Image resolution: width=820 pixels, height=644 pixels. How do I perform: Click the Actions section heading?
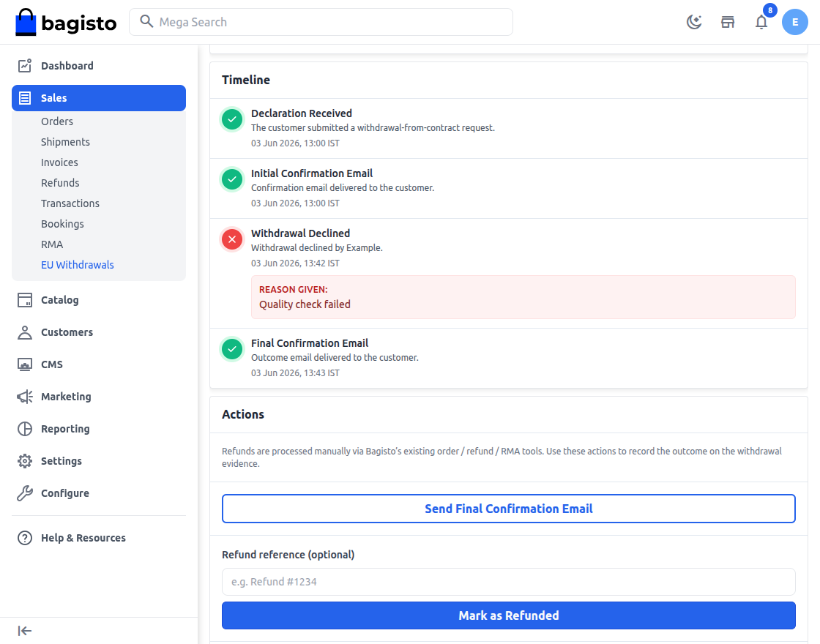[x=242, y=414]
